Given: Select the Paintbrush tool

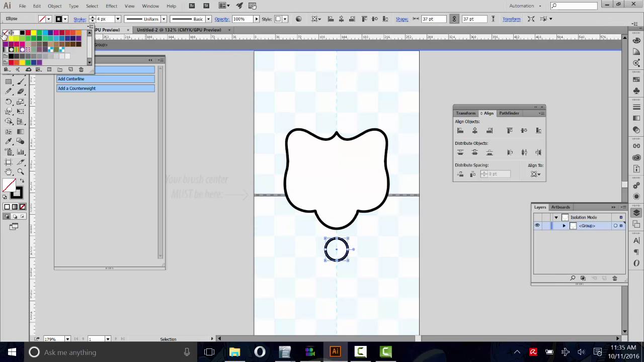Looking at the screenshot, I should pos(21,81).
